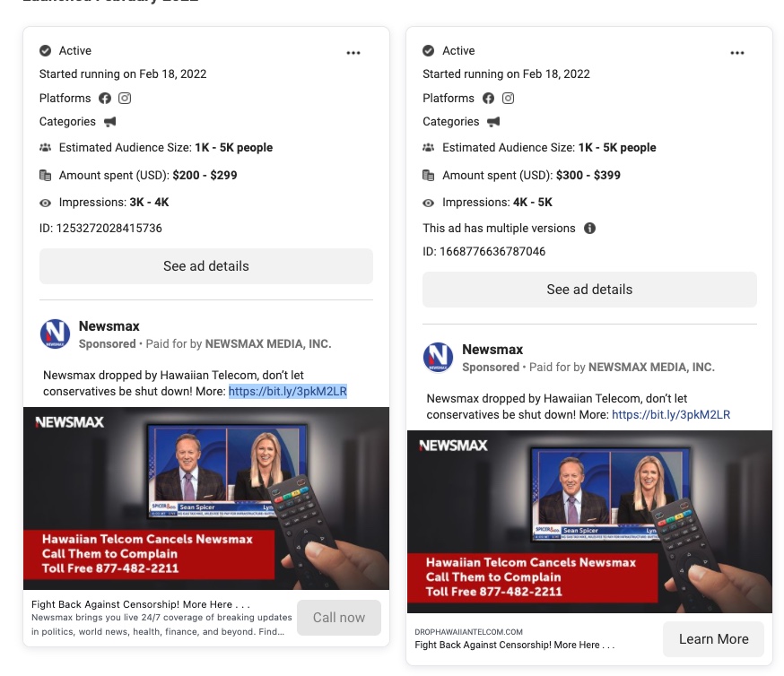
Task: Click the megaphone Categories icon on the right ad
Action: tap(492, 121)
